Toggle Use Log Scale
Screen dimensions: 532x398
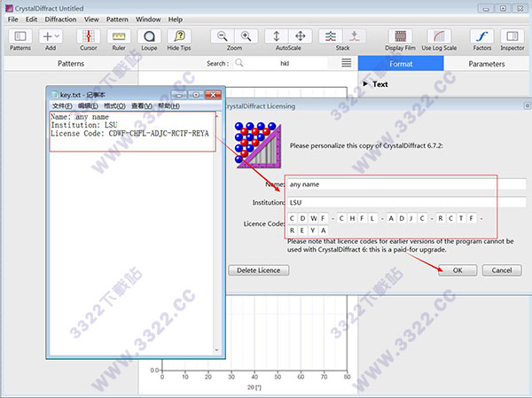(x=439, y=36)
